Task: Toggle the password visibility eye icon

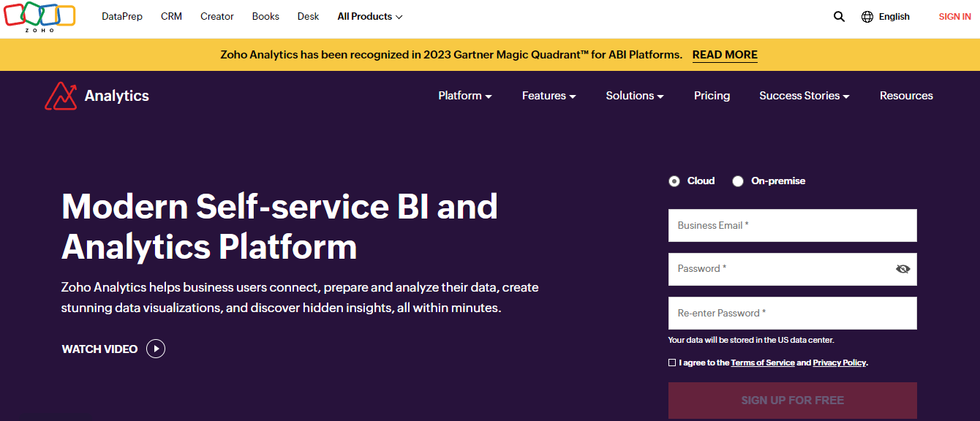Action: coord(903,269)
